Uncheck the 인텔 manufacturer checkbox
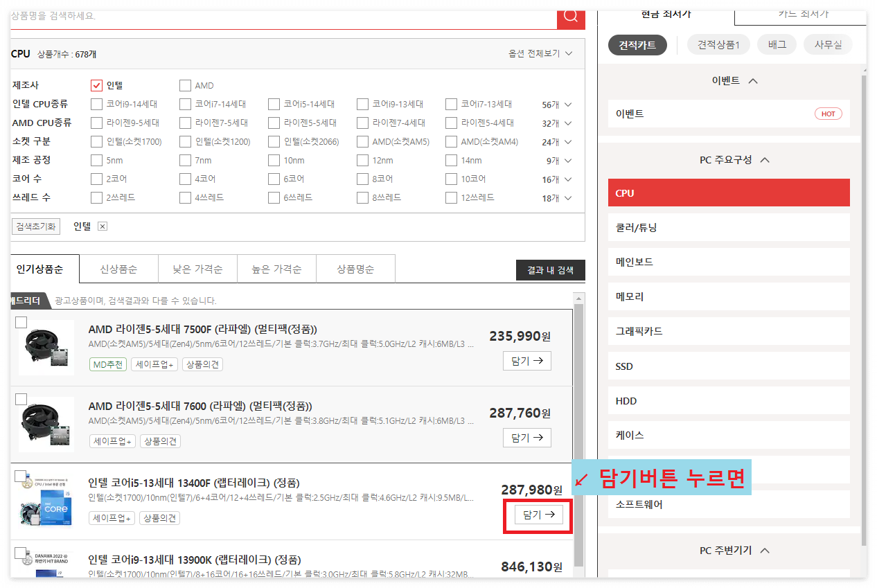The width and height of the screenshot is (877, 588). pyautogui.click(x=97, y=86)
